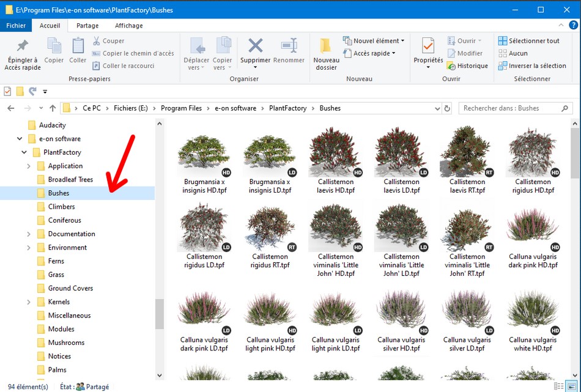The height and width of the screenshot is (392, 581).
Task: Click Program Files in breadcrumb
Action: click(181, 108)
